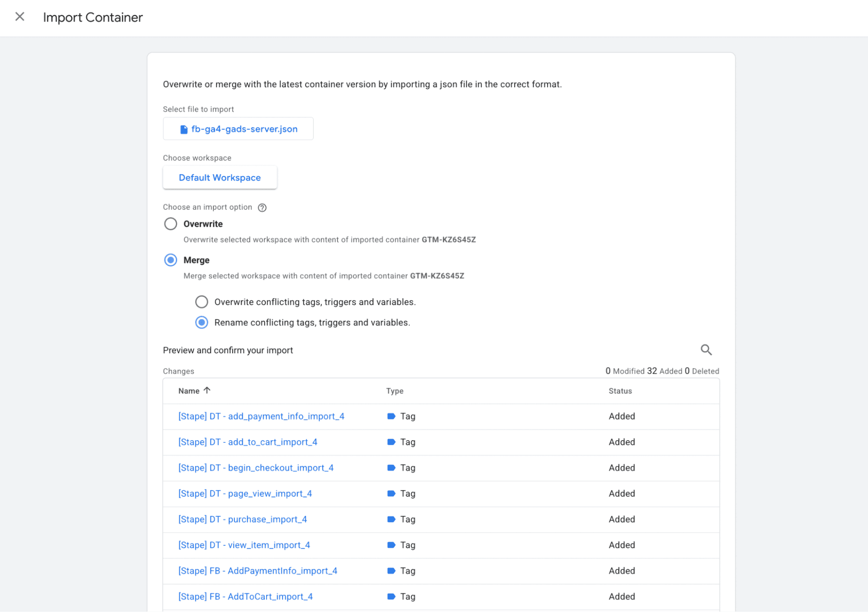Close the Import Container dialog
The width and height of the screenshot is (868, 612).
pos(20,17)
